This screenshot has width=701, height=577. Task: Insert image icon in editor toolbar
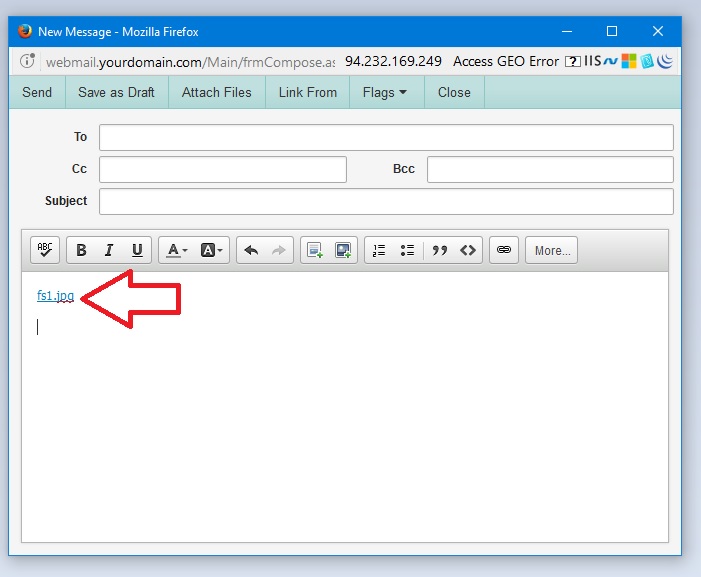(343, 250)
